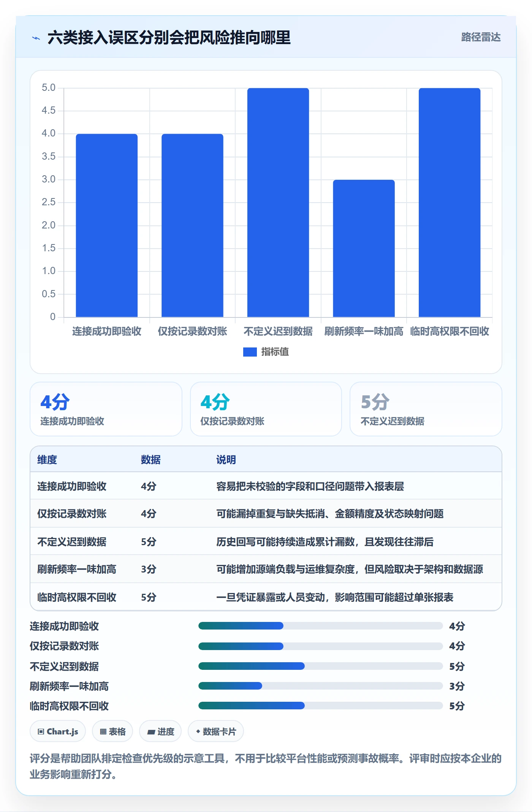This screenshot has width=532, height=812.
Task: Click the bar icon in 进度 chip
Action: point(151,732)
